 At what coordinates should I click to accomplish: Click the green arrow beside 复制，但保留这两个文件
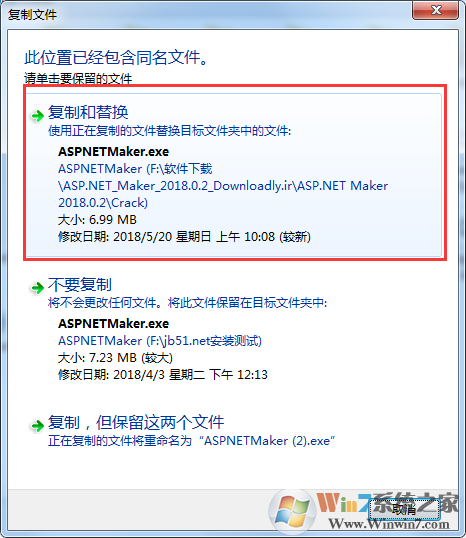(x=37, y=426)
